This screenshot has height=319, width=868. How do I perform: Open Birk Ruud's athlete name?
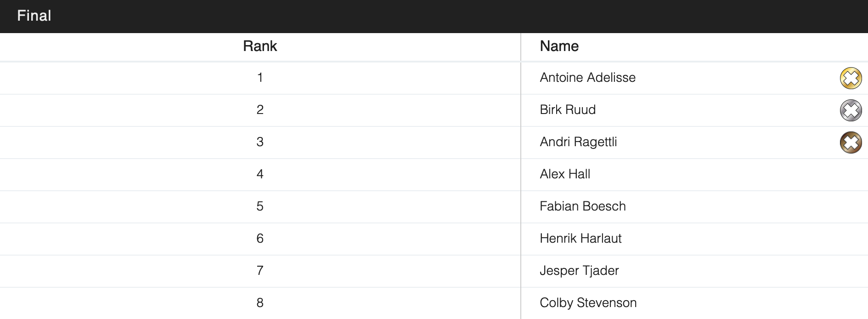point(568,110)
